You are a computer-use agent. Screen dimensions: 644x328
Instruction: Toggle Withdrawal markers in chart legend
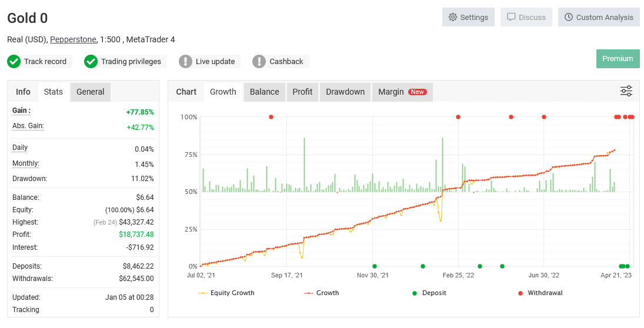pyautogui.click(x=539, y=293)
